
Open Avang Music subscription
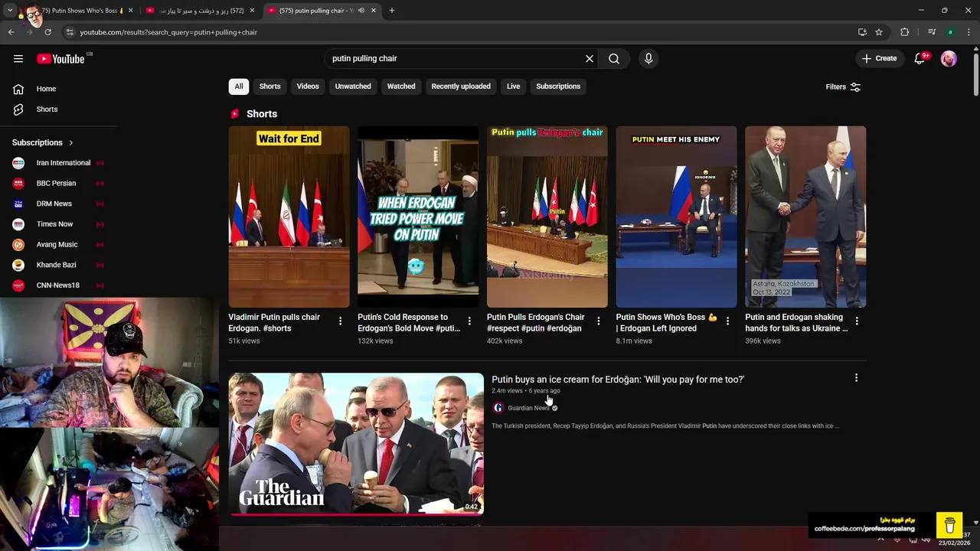click(x=58, y=245)
